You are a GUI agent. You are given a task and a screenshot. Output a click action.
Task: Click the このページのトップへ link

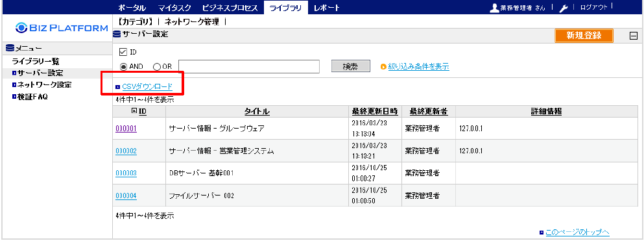577,233
